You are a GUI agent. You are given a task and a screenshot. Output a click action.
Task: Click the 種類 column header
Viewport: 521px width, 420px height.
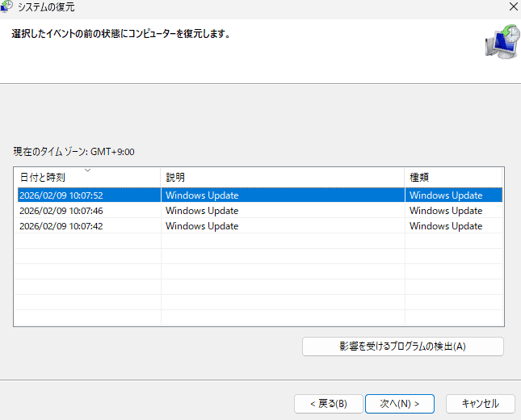coord(453,178)
